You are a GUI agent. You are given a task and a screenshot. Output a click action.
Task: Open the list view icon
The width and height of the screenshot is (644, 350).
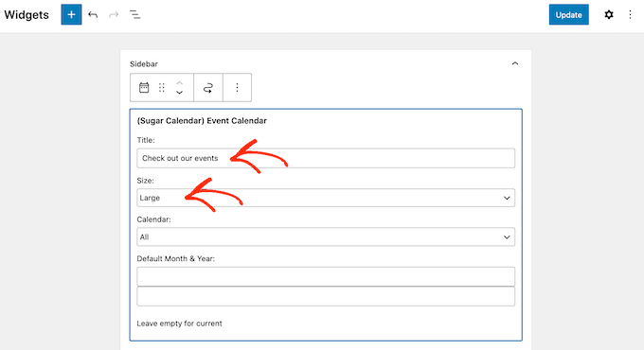click(x=135, y=15)
